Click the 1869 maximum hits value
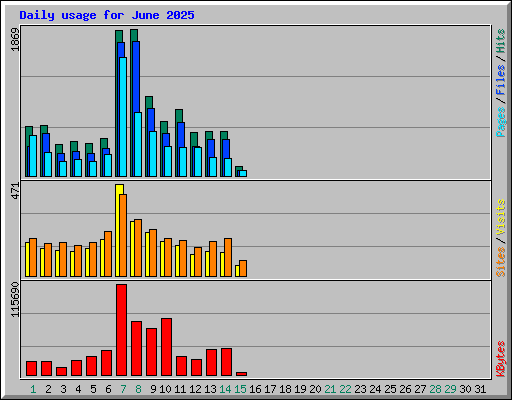Viewport: 512px width, 400px height. click(x=15, y=40)
